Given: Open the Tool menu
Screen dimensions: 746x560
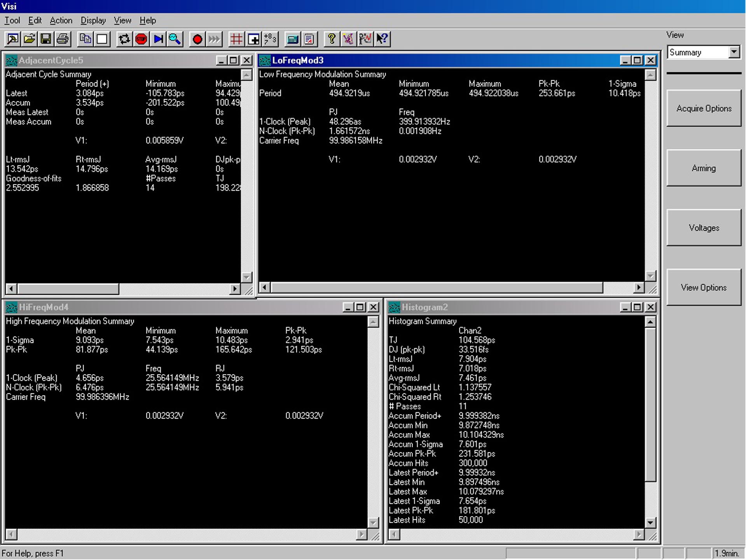Looking at the screenshot, I should (12, 21).
